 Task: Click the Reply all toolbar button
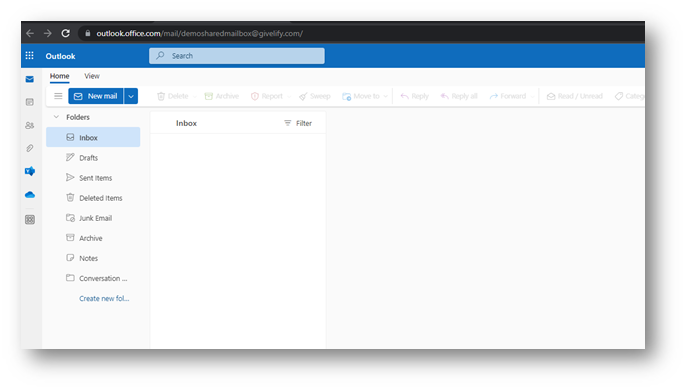[459, 96]
